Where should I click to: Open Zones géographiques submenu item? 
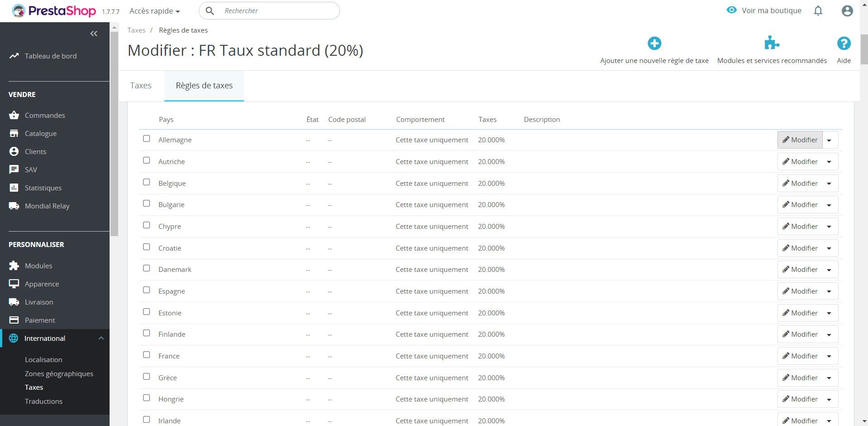click(x=59, y=373)
